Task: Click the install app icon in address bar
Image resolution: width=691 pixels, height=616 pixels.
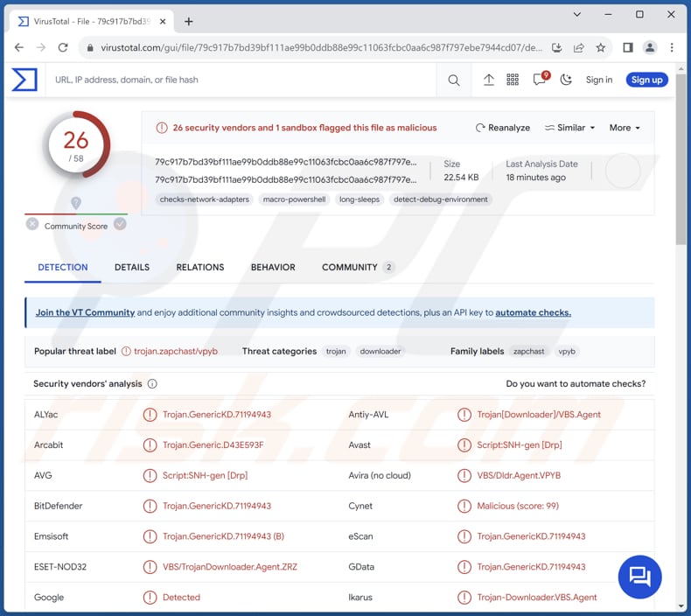Action: tap(556, 47)
